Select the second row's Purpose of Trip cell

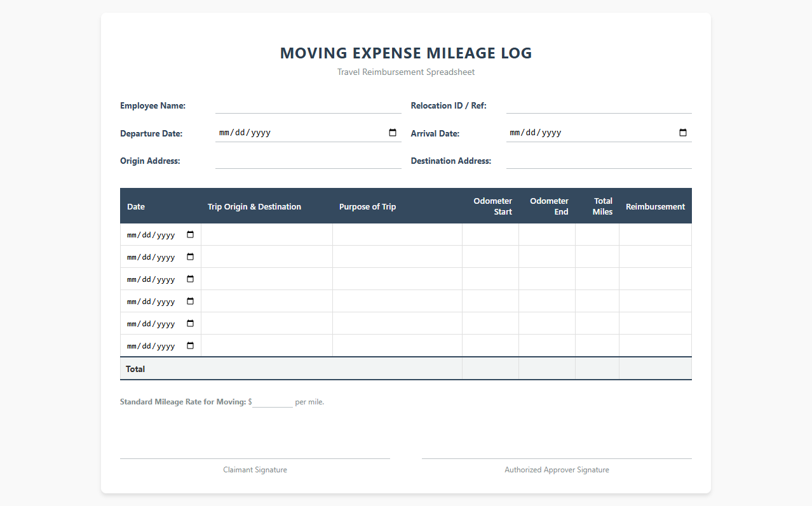(397, 256)
